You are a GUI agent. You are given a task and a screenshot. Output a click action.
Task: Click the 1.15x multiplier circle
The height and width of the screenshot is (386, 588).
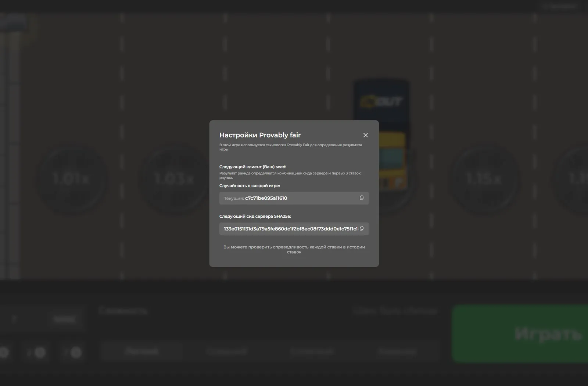pyautogui.click(x=484, y=179)
